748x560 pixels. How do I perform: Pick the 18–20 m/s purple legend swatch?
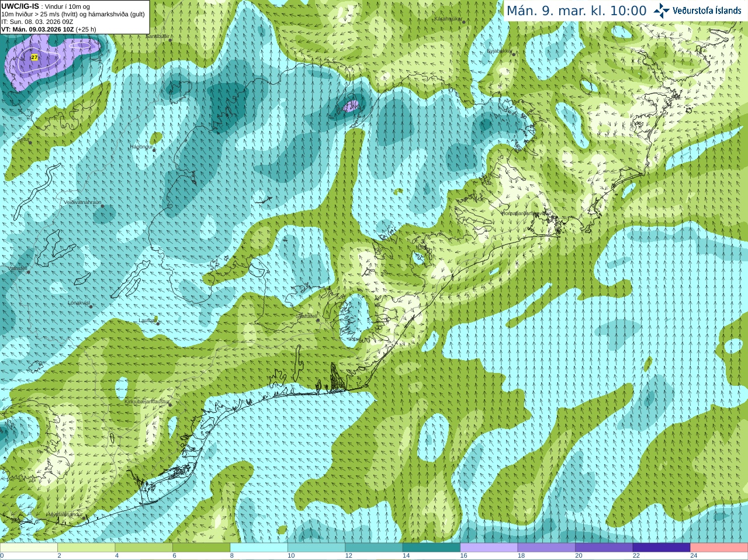(546, 548)
